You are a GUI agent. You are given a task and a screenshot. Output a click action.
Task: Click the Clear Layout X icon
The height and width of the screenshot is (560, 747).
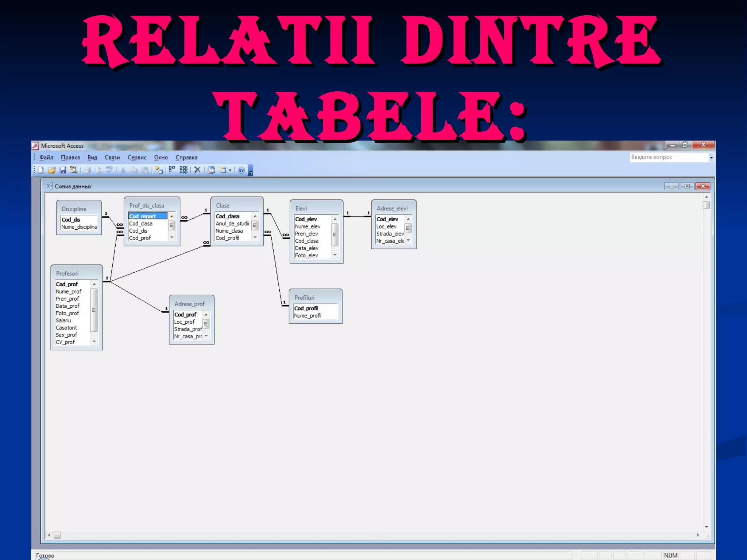197,170
